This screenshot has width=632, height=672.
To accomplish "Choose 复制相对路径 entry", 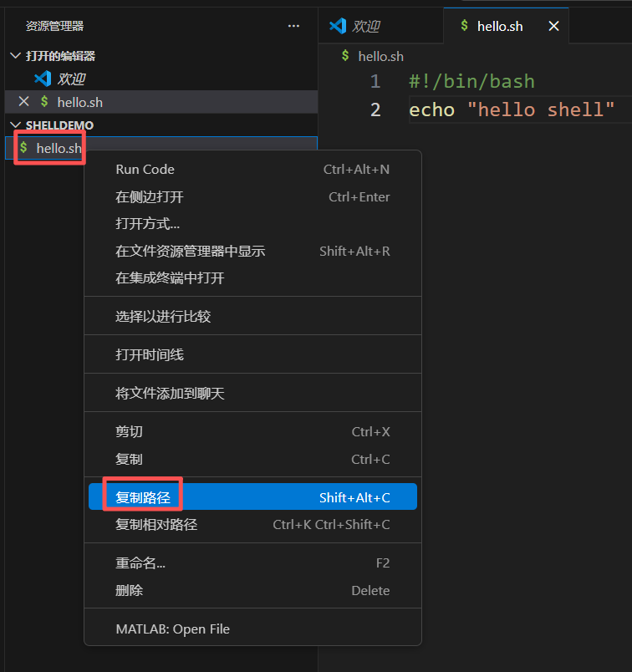I will (x=253, y=525).
